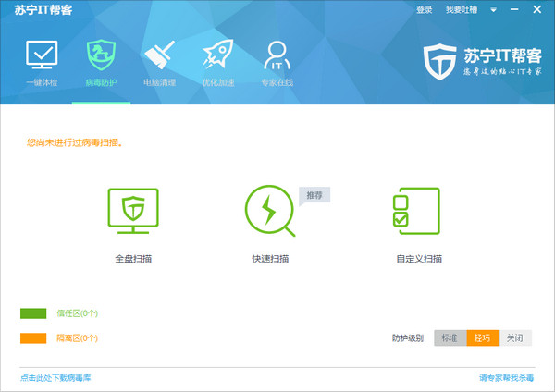This screenshot has height=392, width=555.
Task: Select the 病毒防护 virus protection shield icon
Action: 101,55
